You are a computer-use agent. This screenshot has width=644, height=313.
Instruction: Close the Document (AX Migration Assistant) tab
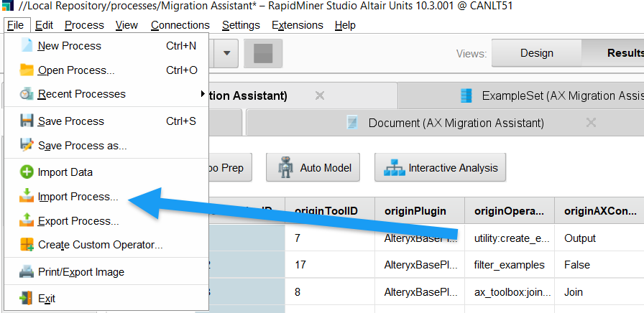click(591, 123)
